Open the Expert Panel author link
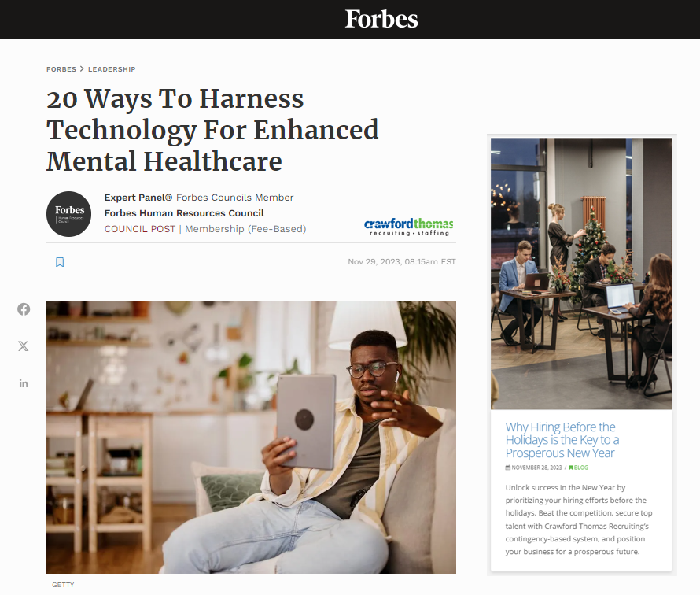Viewport: 700px width, 595px height. [138, 198]
